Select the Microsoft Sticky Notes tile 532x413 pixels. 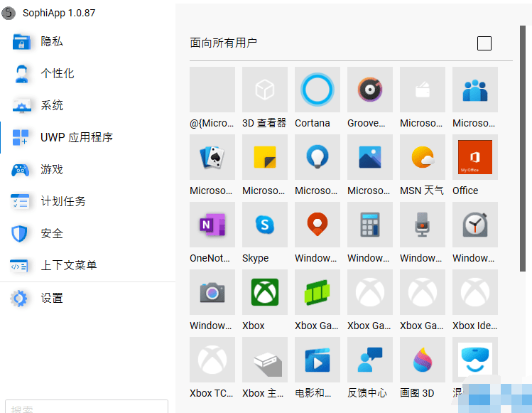265,157
